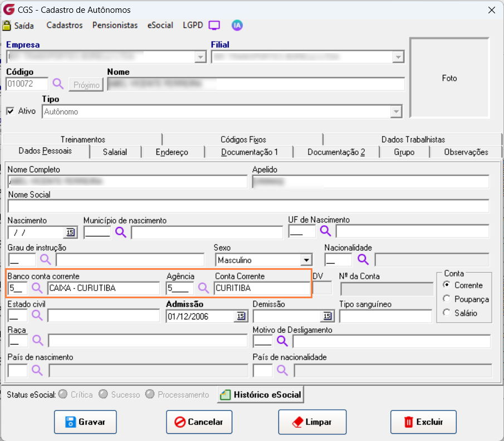The image size is (504, 441).
Task: Switch to the Observações tab
Action: click(x=466, y=152)
